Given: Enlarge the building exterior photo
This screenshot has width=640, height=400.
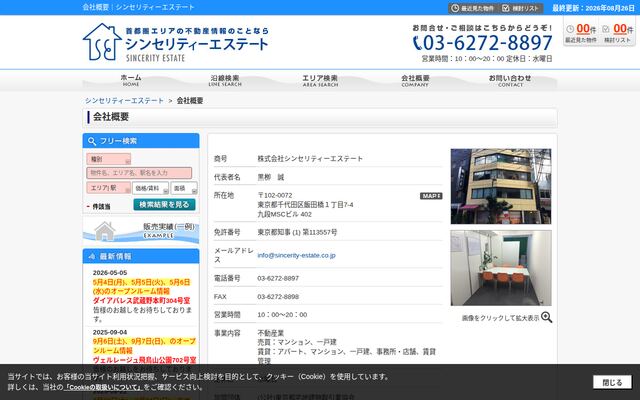Looking at the screenshot, I should [x=501, y=186].
